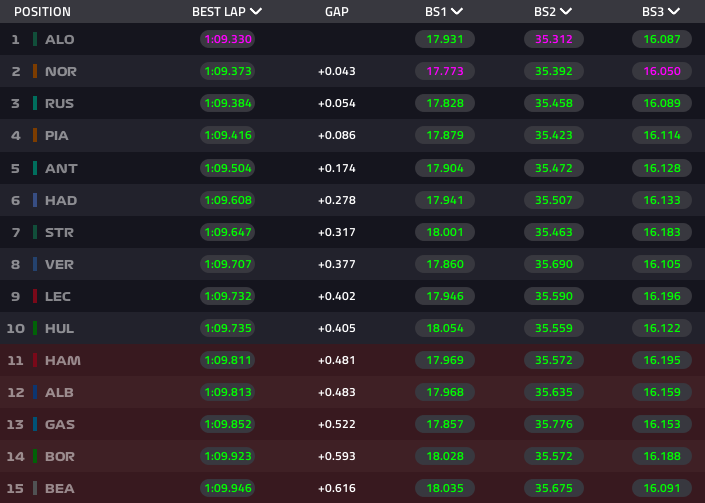Select GAS's BS1 time 17.857
The image size is (705, 503).
[x=445, y=424]
